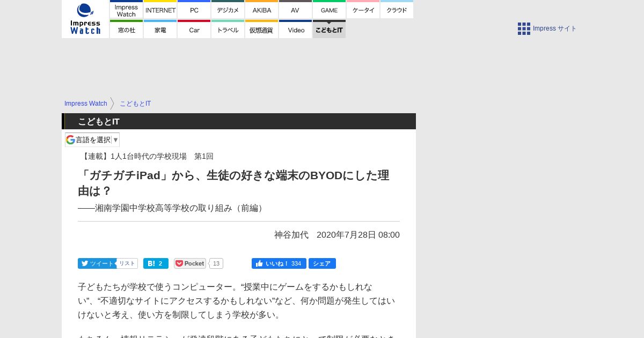Go to the INTERNET section tab
The width and height of the screenshot is (644, 338).
point(160,9)
